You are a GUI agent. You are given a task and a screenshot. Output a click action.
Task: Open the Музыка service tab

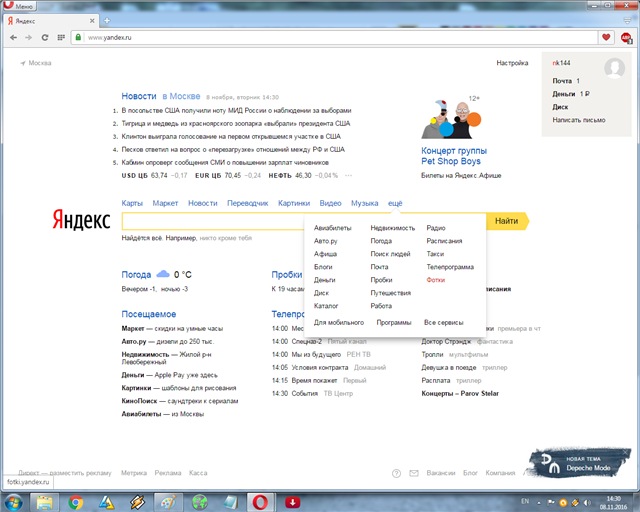(364, 203)
